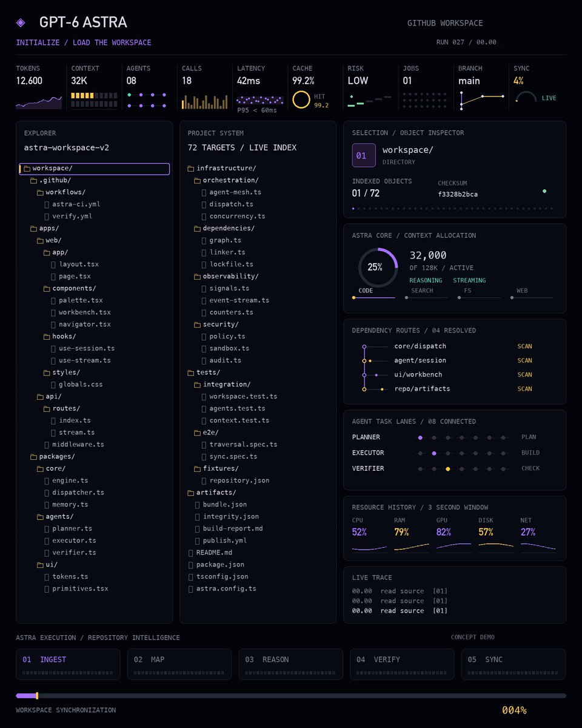Click SCAN for agent/session

point(524,360)
